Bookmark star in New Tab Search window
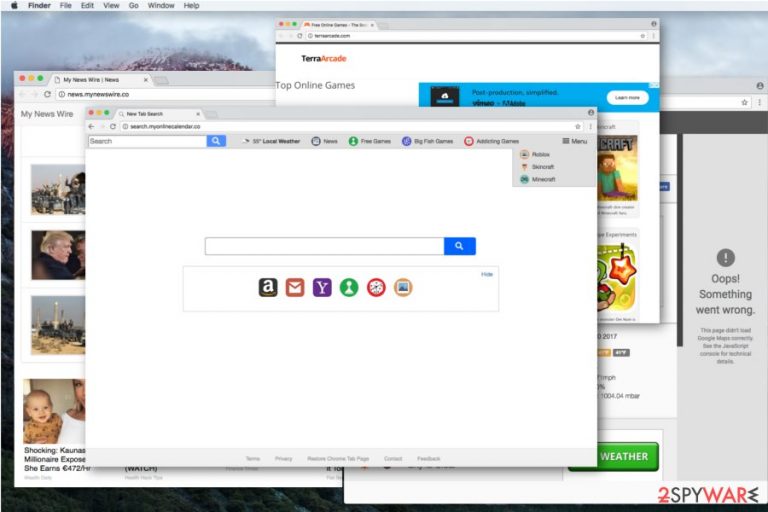Screen dimensions: 768x512 pos(578,126)
